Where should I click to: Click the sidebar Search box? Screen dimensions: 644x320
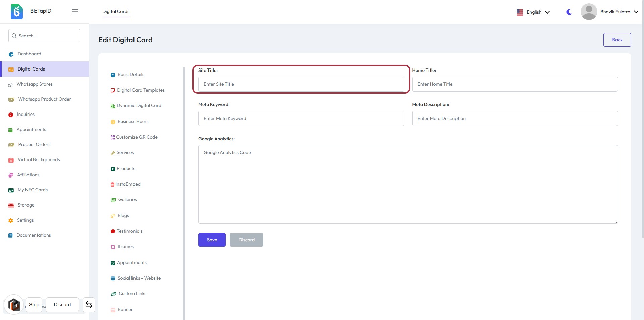pyautogui.click(x=45, y=36)
